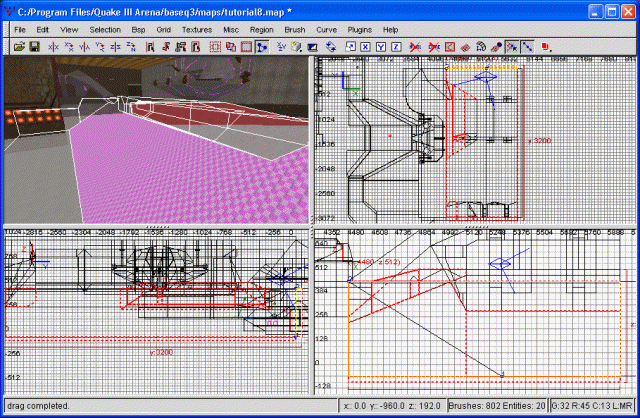Change views with the XYZ icon
Viewport: 640px width, 418px height.
point(281,47)
